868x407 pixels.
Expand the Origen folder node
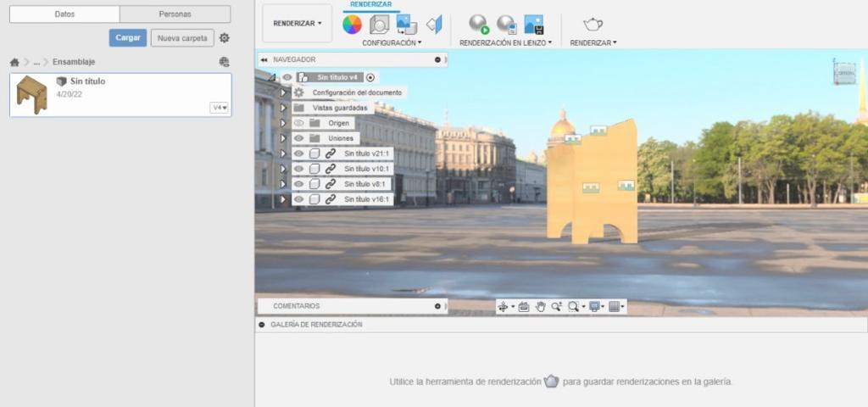pos(283,123)
